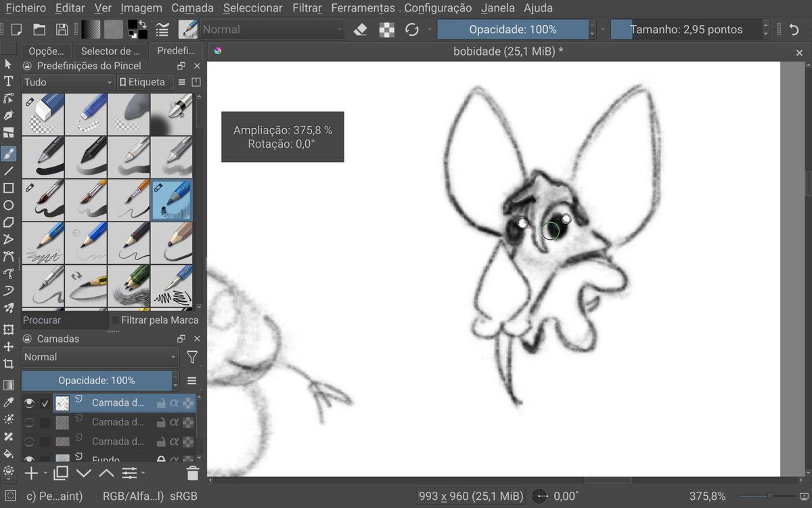Open toolbar blending mode Normal dropdown
Image resolution: width=812 pixels, height=508 pixels.
tap(273, 29)
